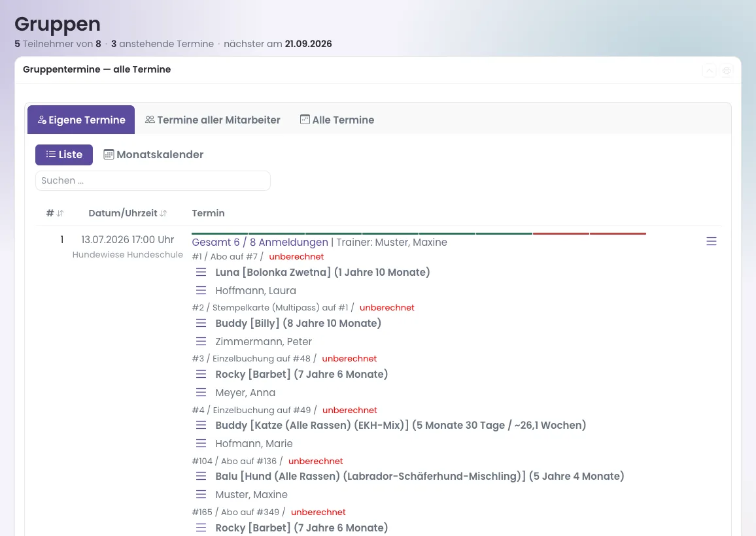Click unberechnet on the Stempelkarte entry #2

387,307
